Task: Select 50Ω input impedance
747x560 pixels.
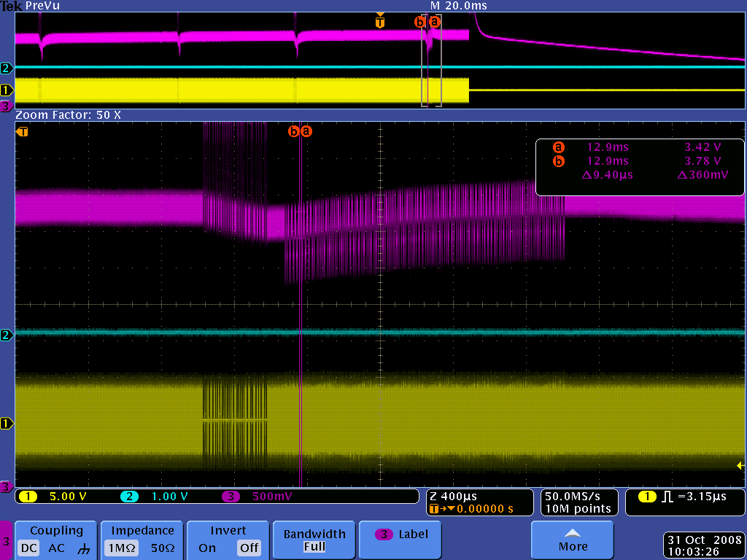Action: pos(163,548)
